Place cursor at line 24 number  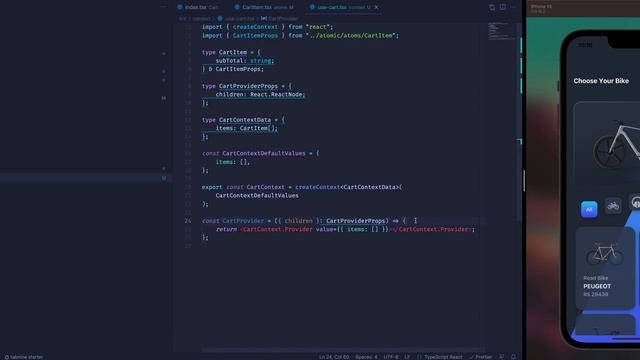click(x=187, y=221)
